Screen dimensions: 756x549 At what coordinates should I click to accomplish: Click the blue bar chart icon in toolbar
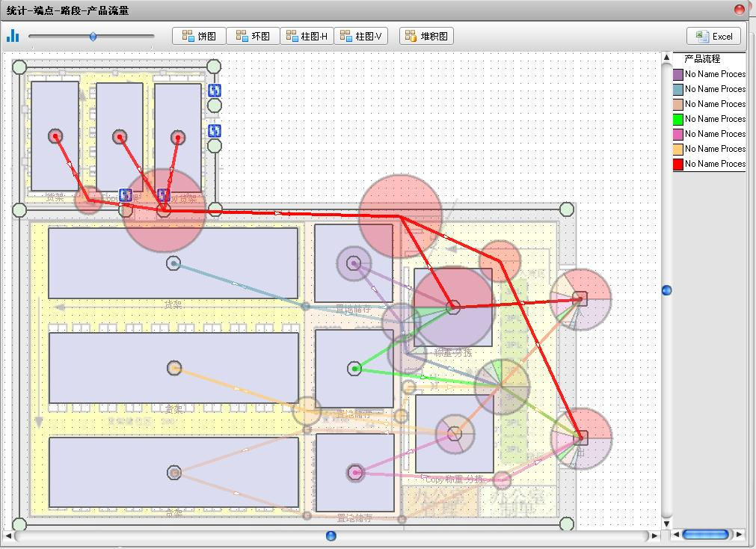13,36
